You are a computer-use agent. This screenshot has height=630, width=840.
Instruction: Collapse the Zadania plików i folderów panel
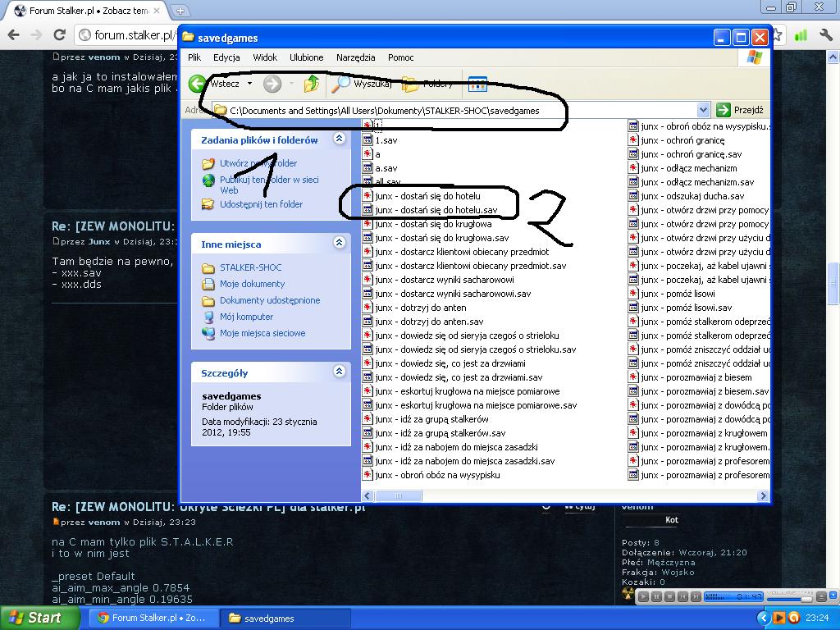339,139
